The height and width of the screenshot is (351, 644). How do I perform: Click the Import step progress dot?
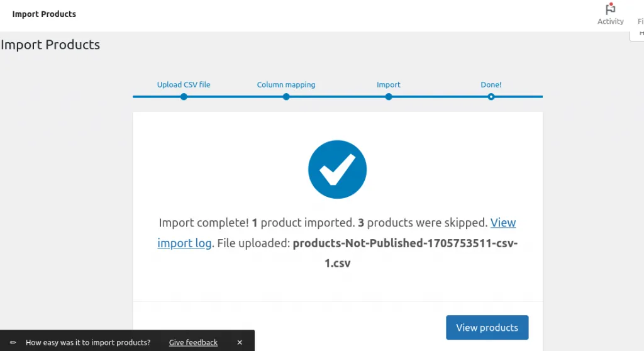click(x=389, y=97)
